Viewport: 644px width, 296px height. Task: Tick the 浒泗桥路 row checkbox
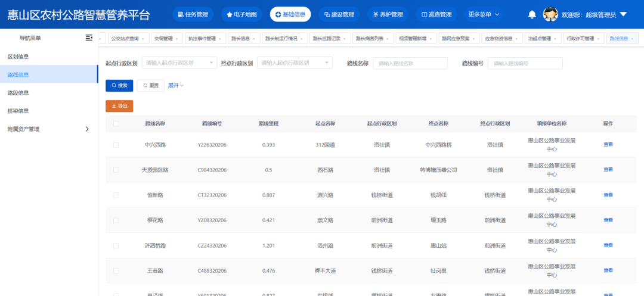[116, 245]
